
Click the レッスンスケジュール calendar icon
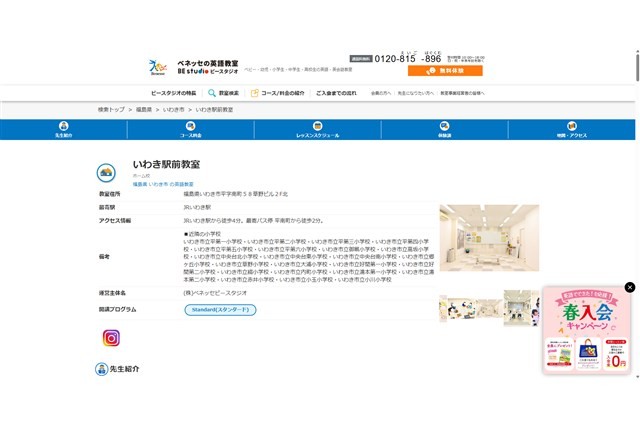(x=318, y=126)
